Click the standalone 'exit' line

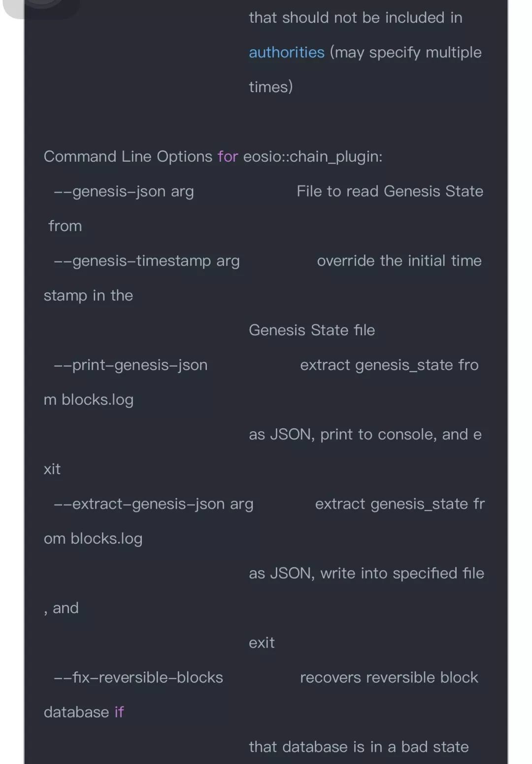[262, 643]
